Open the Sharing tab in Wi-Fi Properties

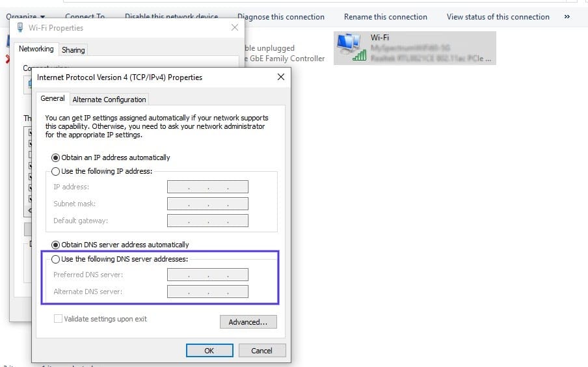pos(73,50)
